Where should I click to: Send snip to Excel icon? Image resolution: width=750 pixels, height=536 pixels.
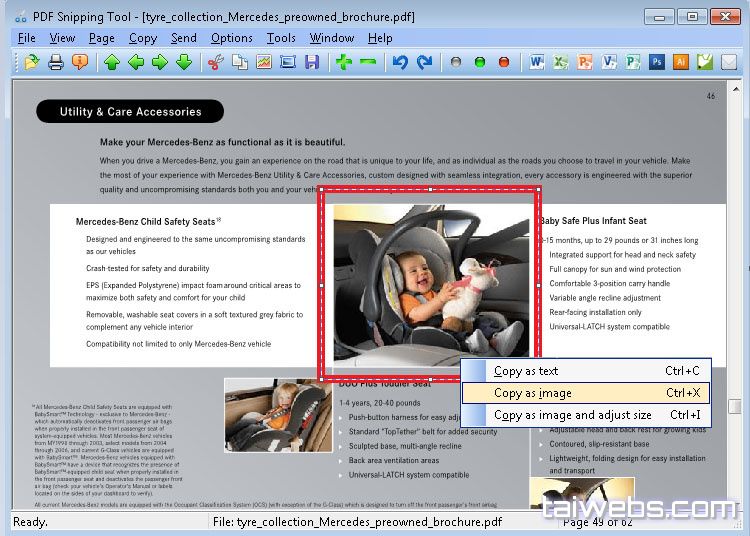coord(561,62)
